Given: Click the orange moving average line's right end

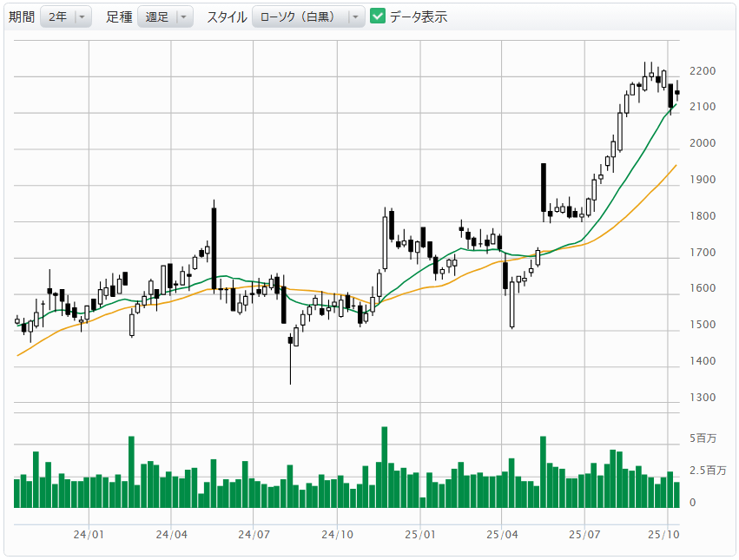Looking at the screenshot, I should point(675,166).
